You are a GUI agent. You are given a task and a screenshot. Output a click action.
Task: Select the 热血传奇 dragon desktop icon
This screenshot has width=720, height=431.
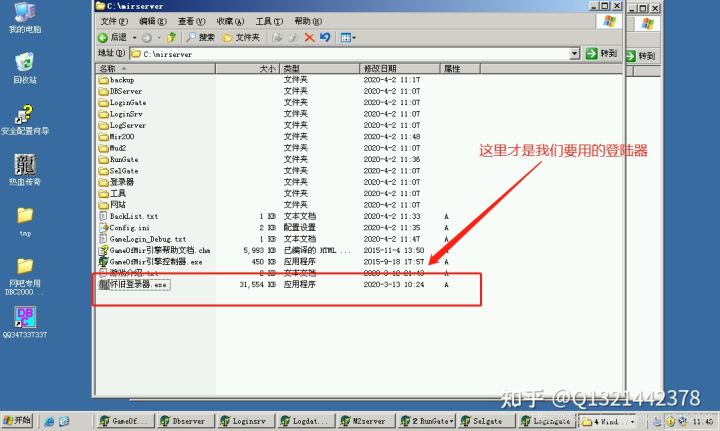click(x=25, y=166)
